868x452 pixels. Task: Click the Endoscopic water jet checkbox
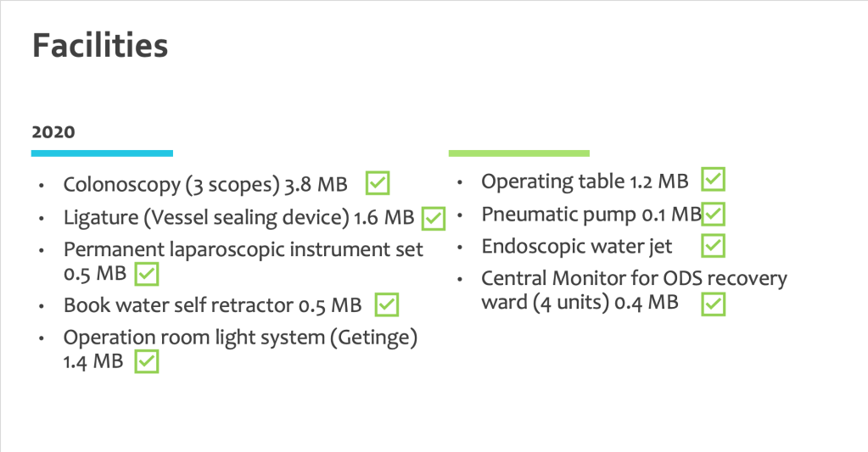pos(714,246)
